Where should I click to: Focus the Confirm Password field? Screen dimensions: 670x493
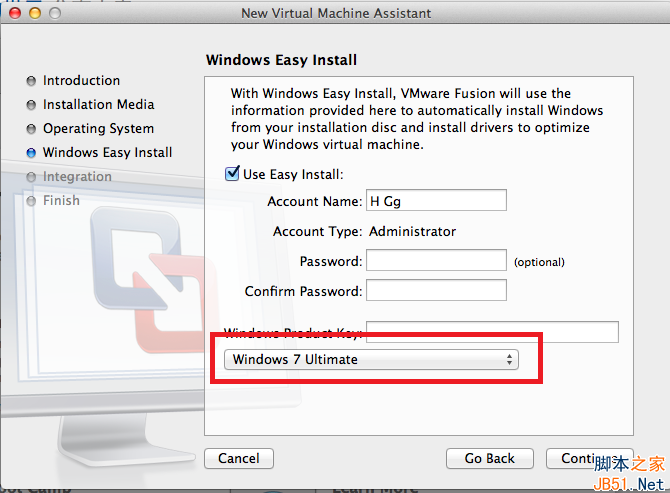coord(436,290)
